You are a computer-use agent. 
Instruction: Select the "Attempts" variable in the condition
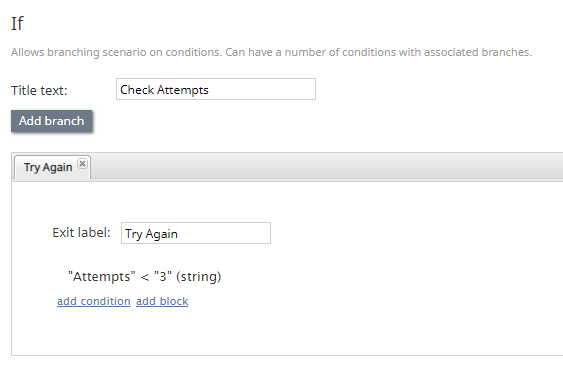coord(102,277)
